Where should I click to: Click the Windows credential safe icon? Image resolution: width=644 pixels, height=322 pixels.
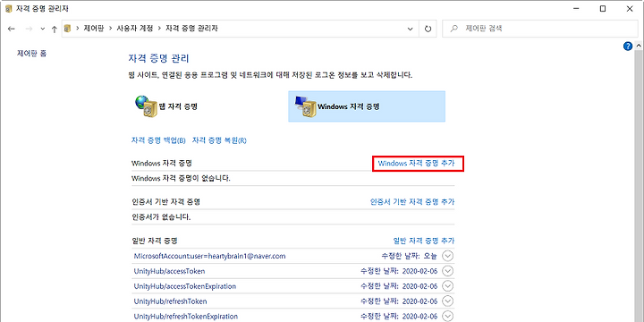click(x=305, y=106)
